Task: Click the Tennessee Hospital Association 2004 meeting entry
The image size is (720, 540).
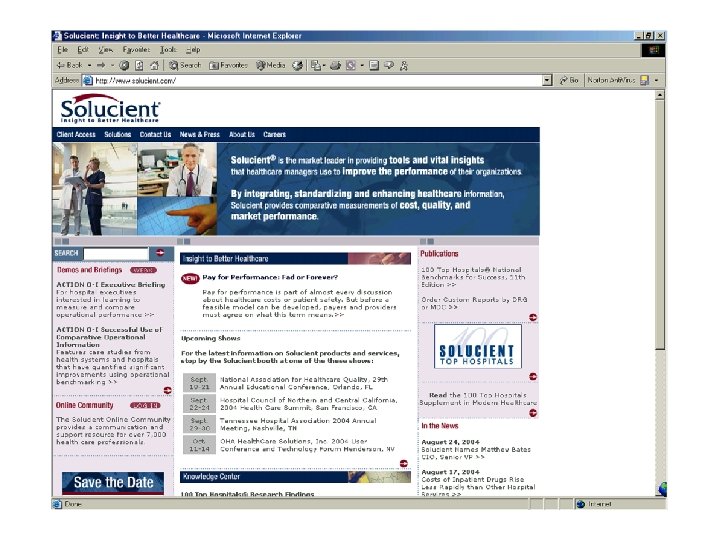Action: click(298, 424)
